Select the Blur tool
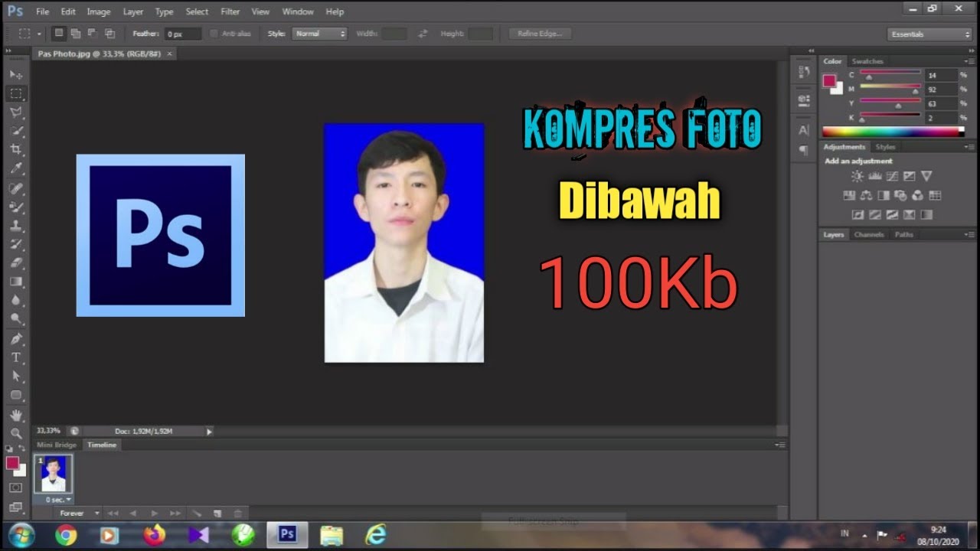The width and height of the screenshot is (980, 551). tap(16, 300)
